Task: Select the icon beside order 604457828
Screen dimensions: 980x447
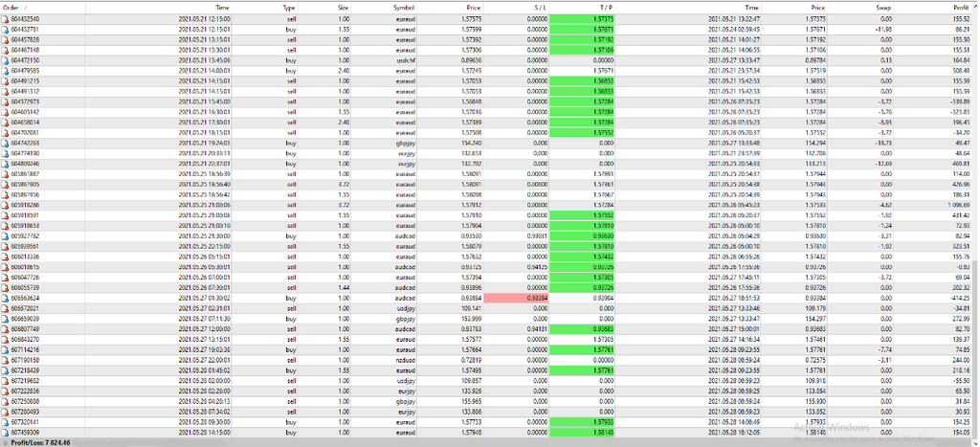Action: click(x=5, y=40)
